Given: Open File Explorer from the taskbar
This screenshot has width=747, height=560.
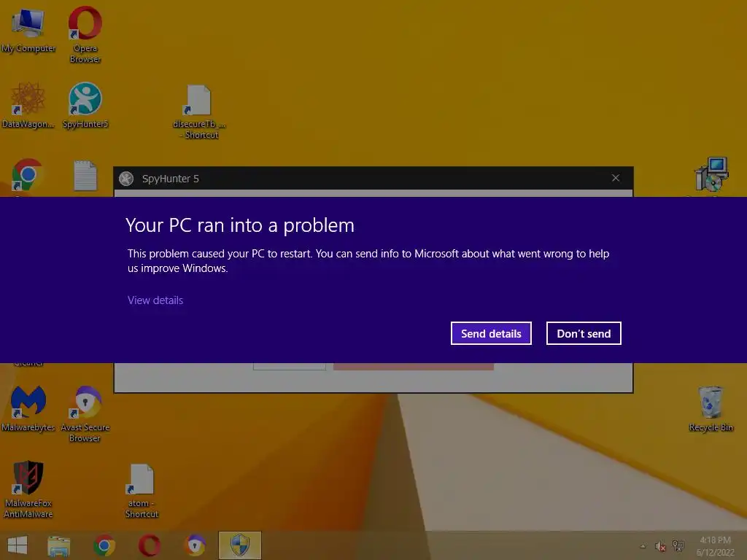Looking at the screenshot, I should pos(59,545).
